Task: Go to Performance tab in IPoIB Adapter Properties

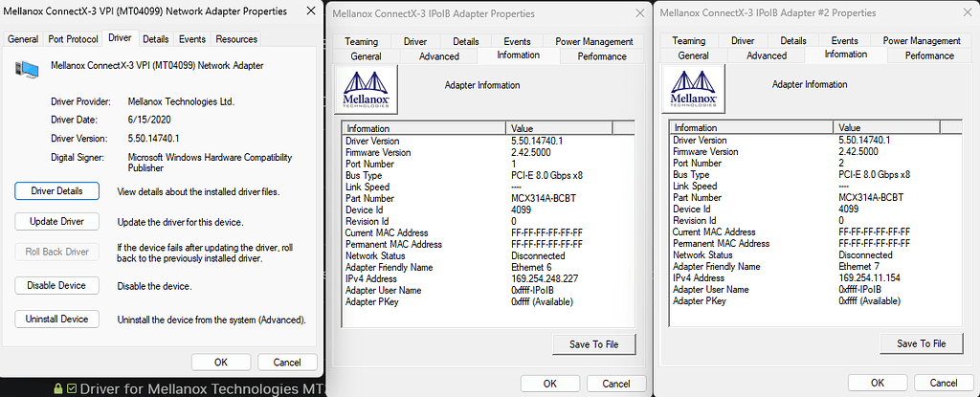Action: [602, 56]
